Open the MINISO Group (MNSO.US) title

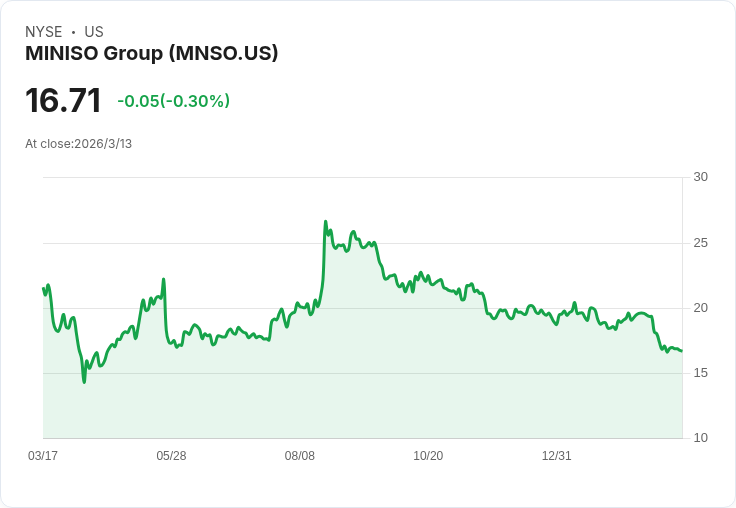[151, 54]
